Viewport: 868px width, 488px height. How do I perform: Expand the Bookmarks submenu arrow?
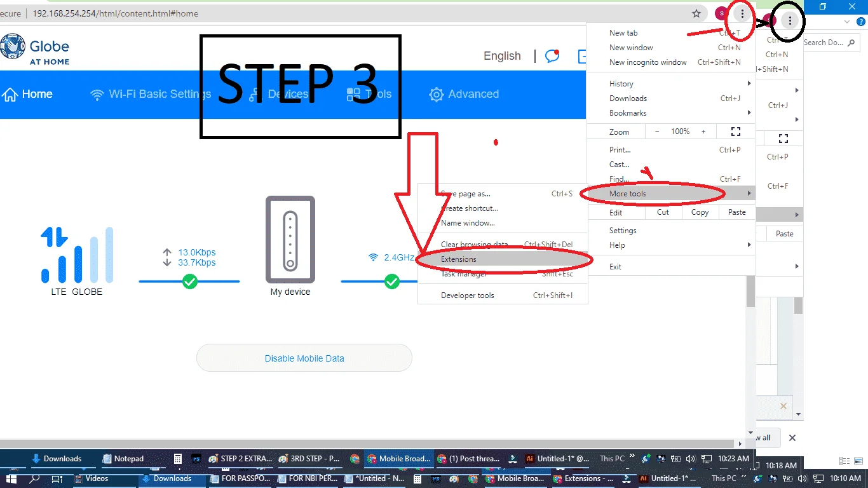click(749, 113)
